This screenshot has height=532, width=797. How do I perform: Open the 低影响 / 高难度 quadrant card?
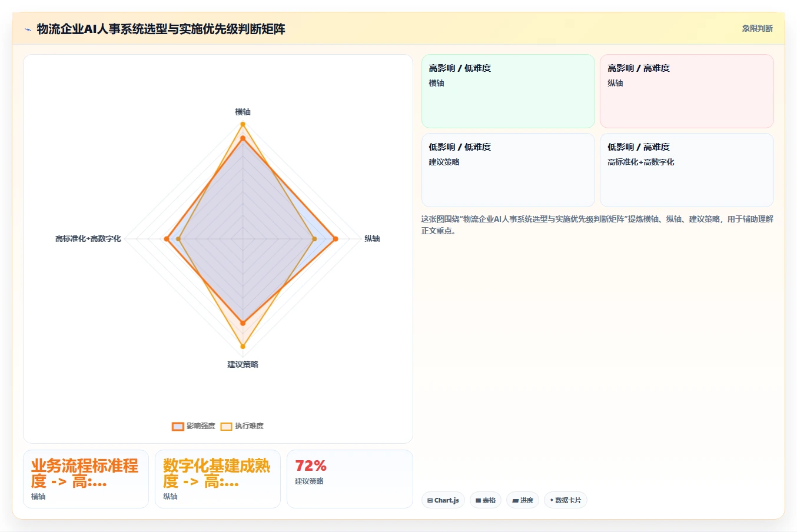(686, 170)
